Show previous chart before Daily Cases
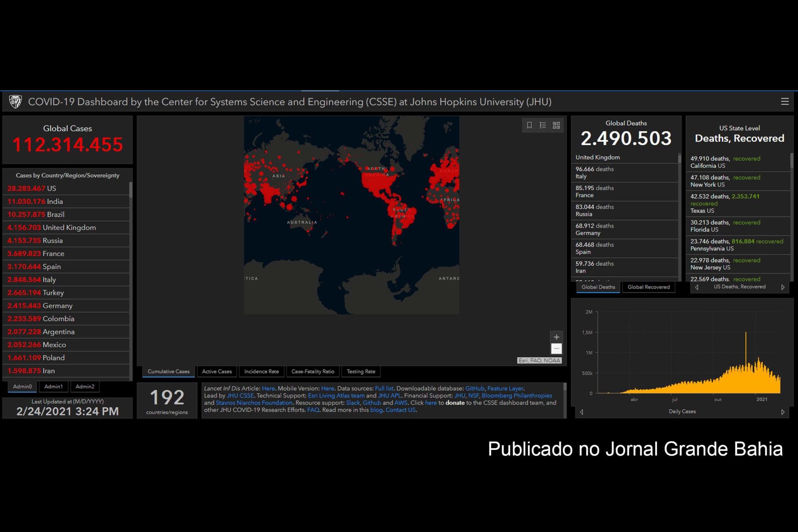This screenshot has height=532, width=798. point(581,412)
